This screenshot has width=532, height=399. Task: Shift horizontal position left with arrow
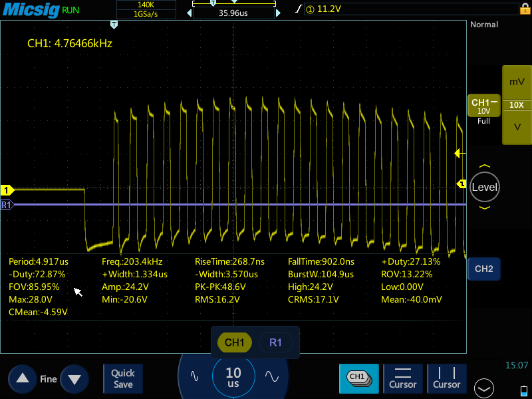coord(190,13)
